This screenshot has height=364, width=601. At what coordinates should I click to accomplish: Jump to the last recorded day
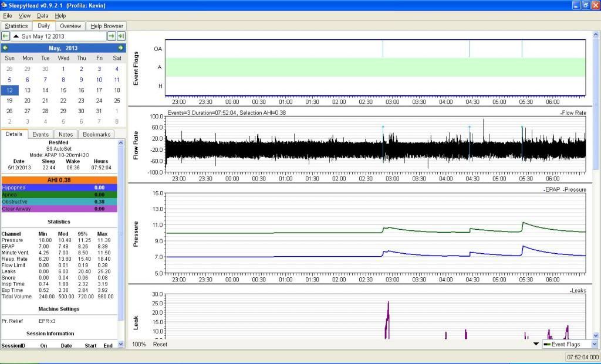click(x=121, y=36)
